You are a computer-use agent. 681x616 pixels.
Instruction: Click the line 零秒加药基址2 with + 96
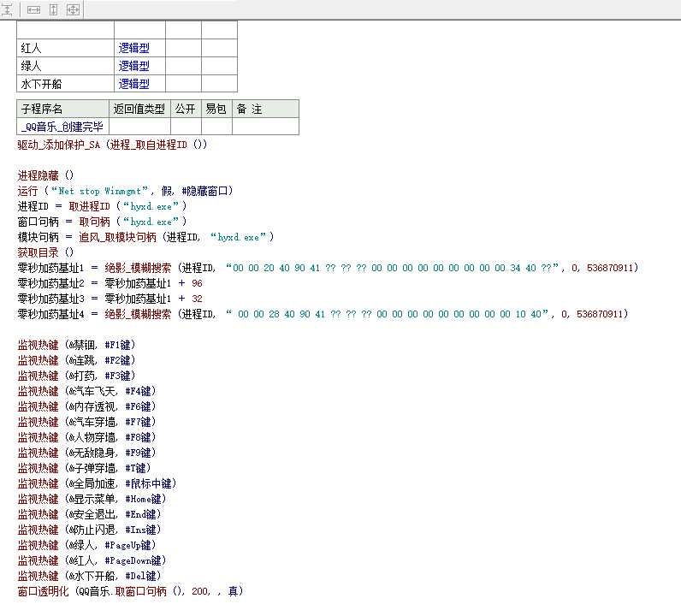[x=110, y=283]
